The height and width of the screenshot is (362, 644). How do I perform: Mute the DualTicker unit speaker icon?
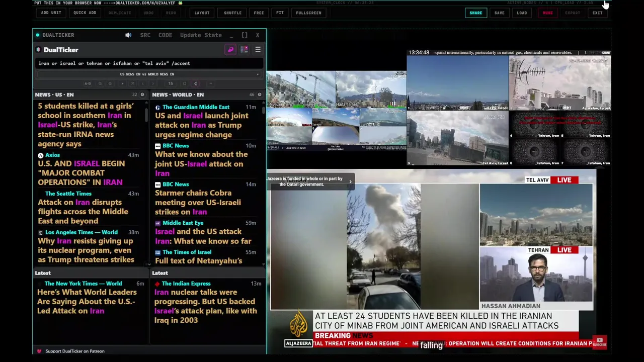click(x=128, y=35)
